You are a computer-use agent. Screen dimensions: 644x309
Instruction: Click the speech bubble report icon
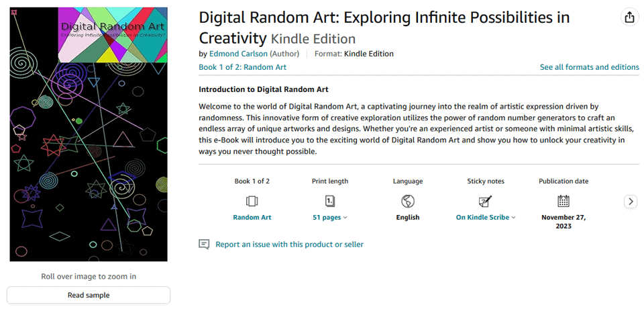point(205,245)
